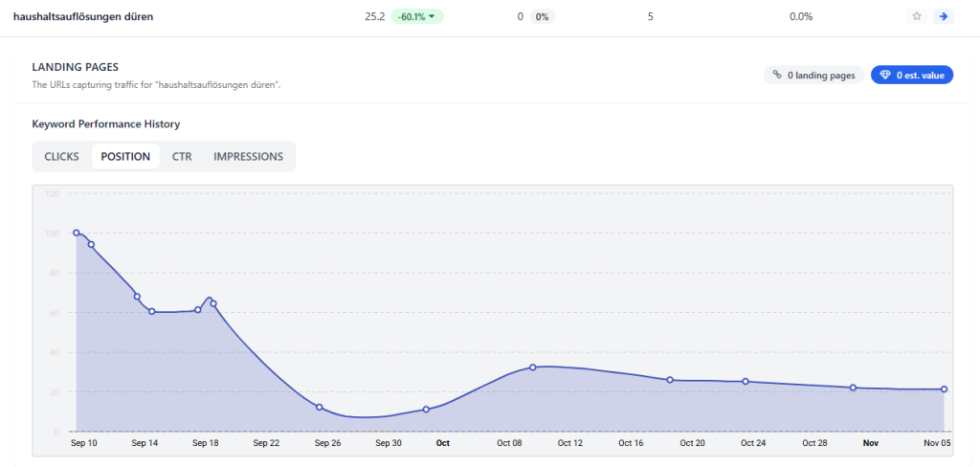Image resolution: width=980 pixels, height=467 pixels.
Task: Click the down arrow in -60.1% badge
Action: click(432, 16)
